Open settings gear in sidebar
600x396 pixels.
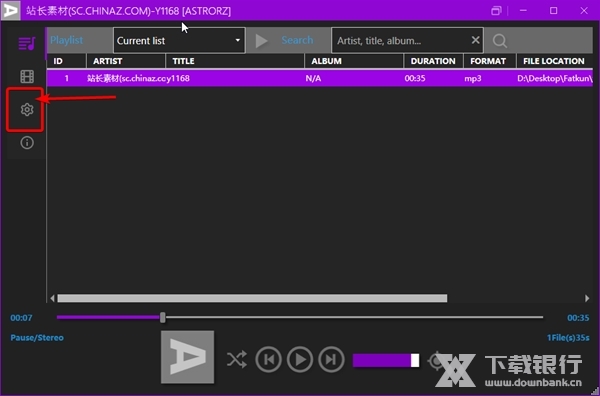(27, 110)
